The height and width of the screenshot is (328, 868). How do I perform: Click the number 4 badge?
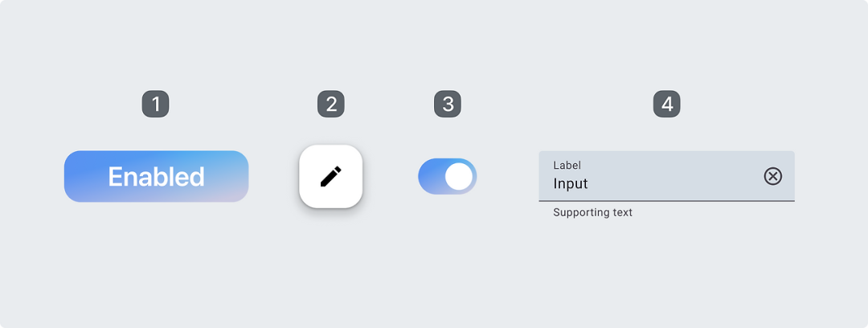click(x=666, y=104)
